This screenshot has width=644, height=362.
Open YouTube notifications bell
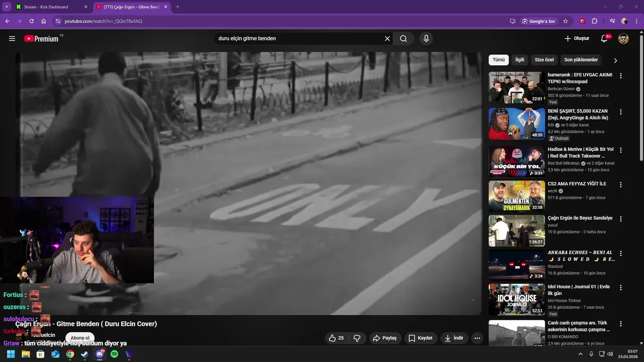(604, 39)
